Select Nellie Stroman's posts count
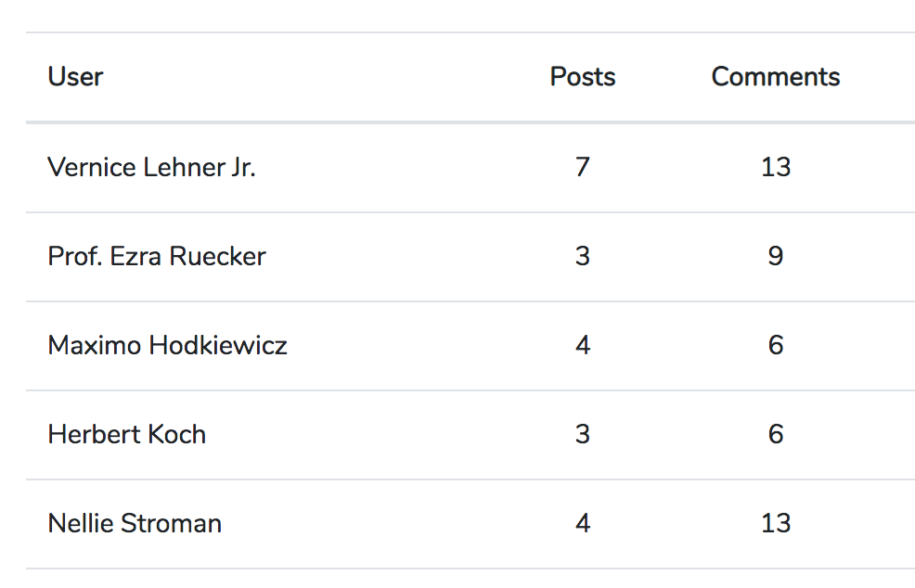The image size is (915, 588). coord(582,523)
